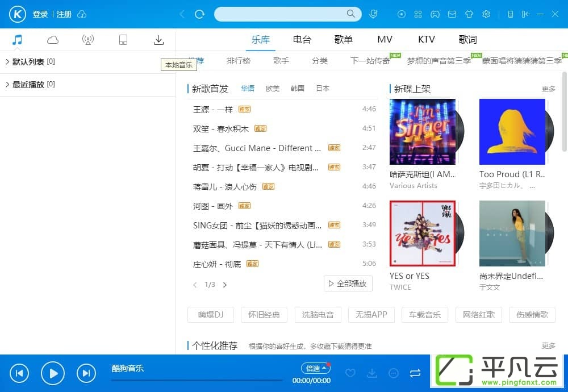Open the phone remote icon in the title bar
The height and width of the screenshot is (392, 568).
click(511, 14)
